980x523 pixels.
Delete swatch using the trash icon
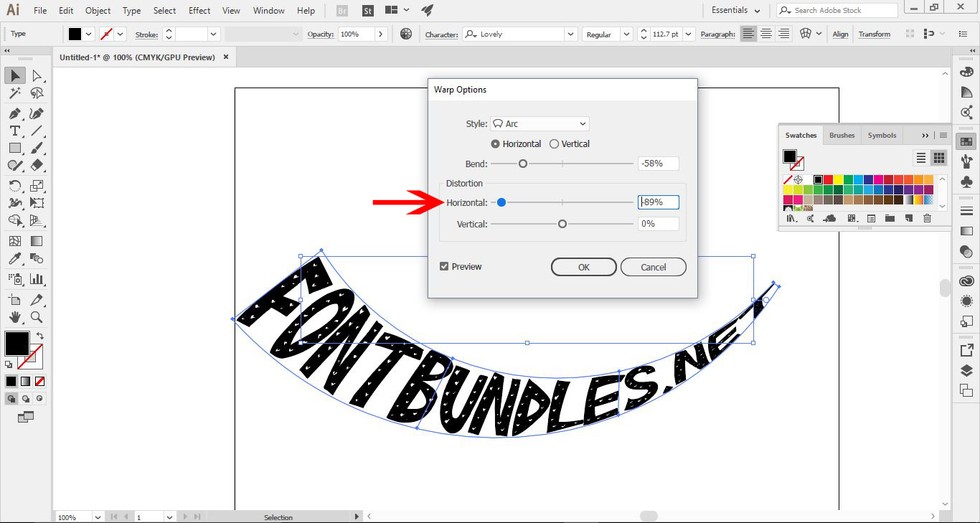tap(927, 218)
